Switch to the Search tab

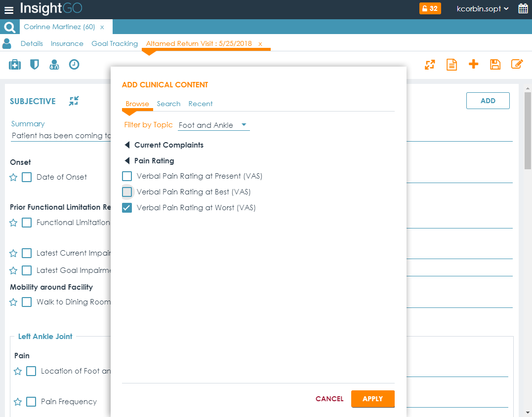pyautogui.click(x=168, y=104)
